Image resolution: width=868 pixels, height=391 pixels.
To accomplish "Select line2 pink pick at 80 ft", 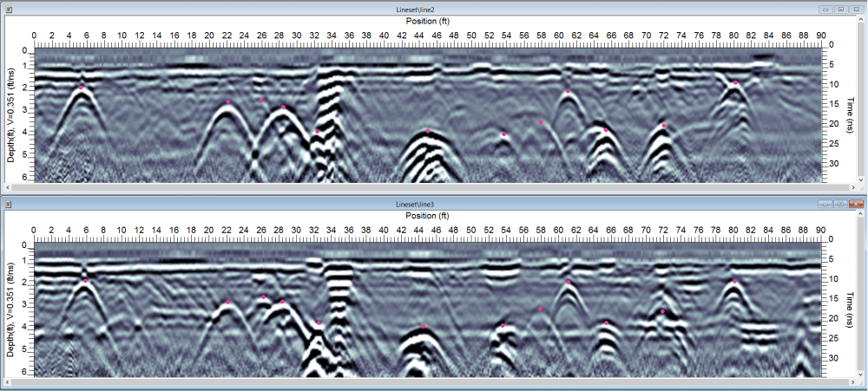I will point(735,83).
